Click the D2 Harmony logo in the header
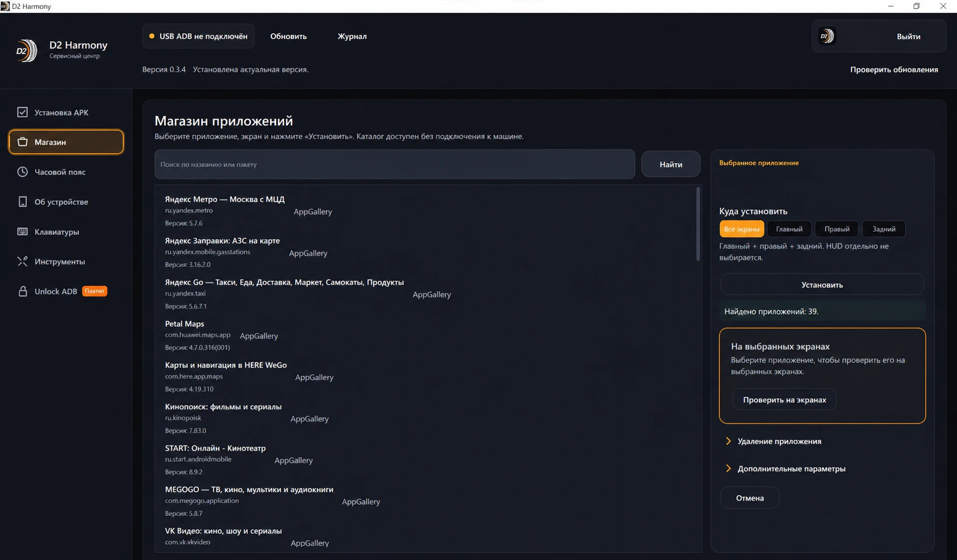The width and height of the screenshot is (957, 560). click(26, 51)
